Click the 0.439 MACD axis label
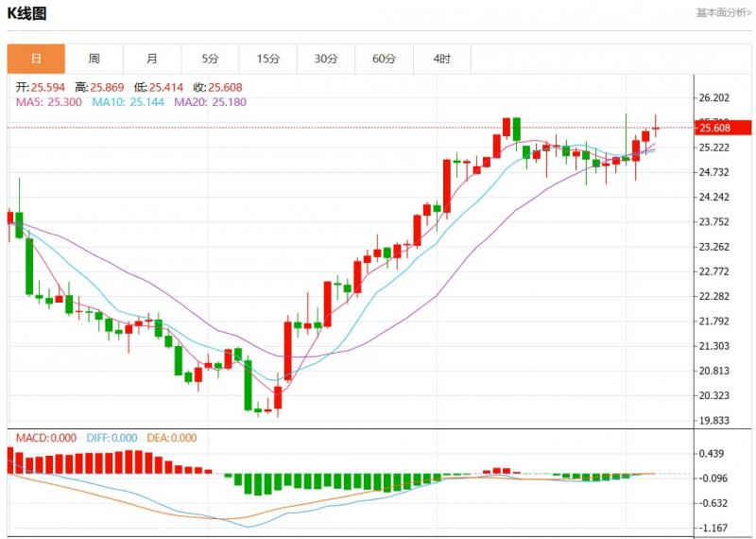 [x=712, y=454]
